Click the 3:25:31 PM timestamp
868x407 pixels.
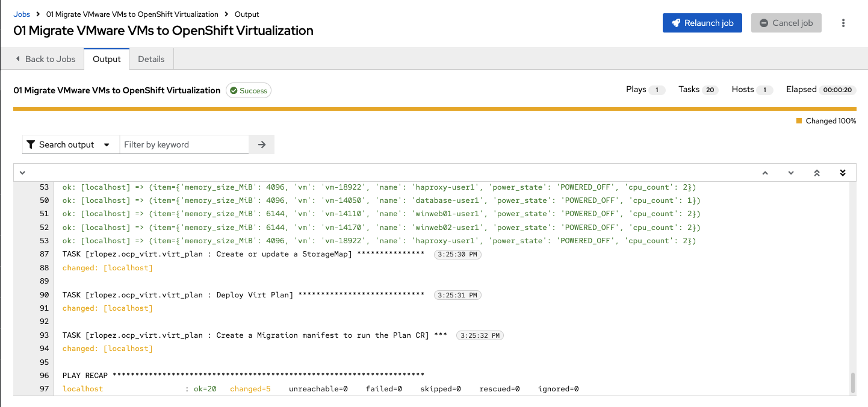[x=457, y=295]
